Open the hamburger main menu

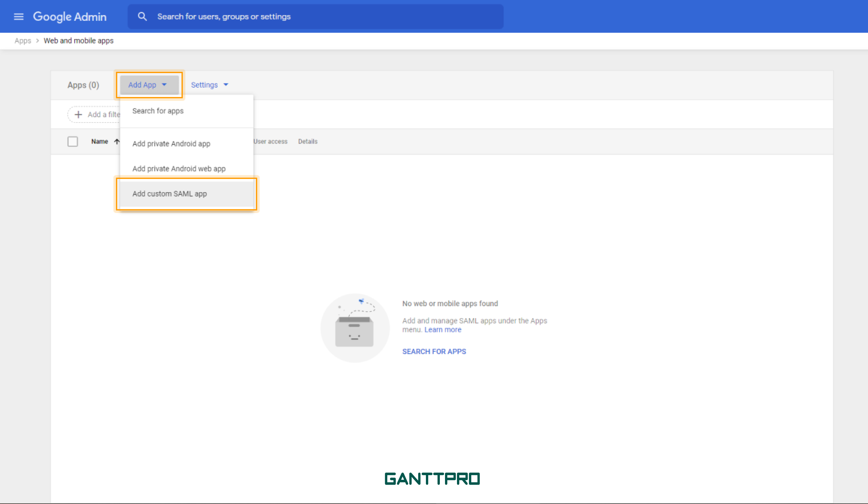pos(18,16)
